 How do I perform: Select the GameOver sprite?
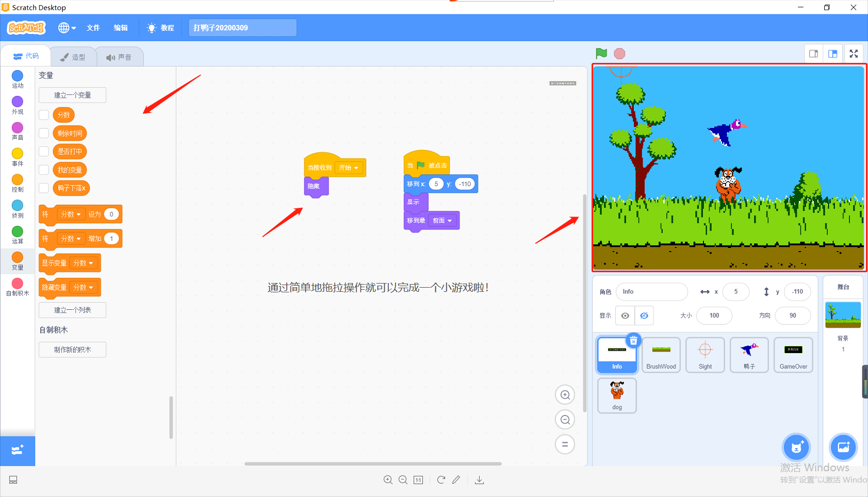793,355
